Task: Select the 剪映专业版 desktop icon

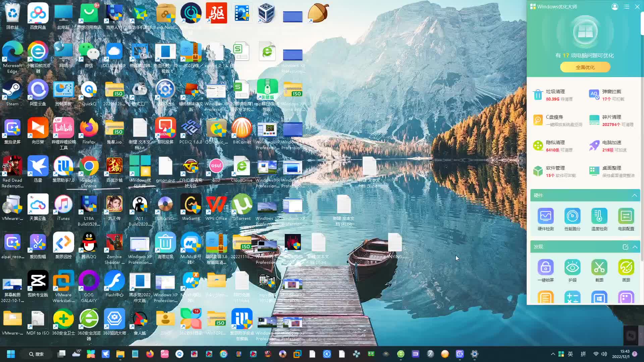Action: click(x=38, y=285)
